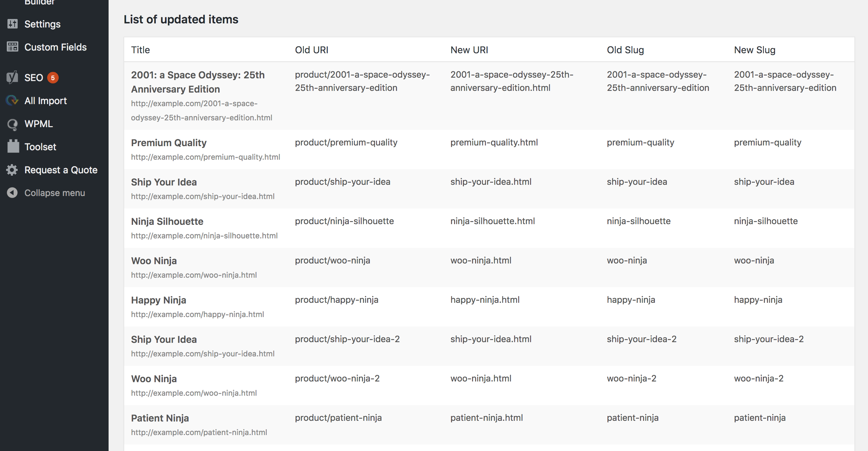Screen dimensions: 868x451
Task: Click the WPML icon in sidebar
Action: tap(13, 124)
